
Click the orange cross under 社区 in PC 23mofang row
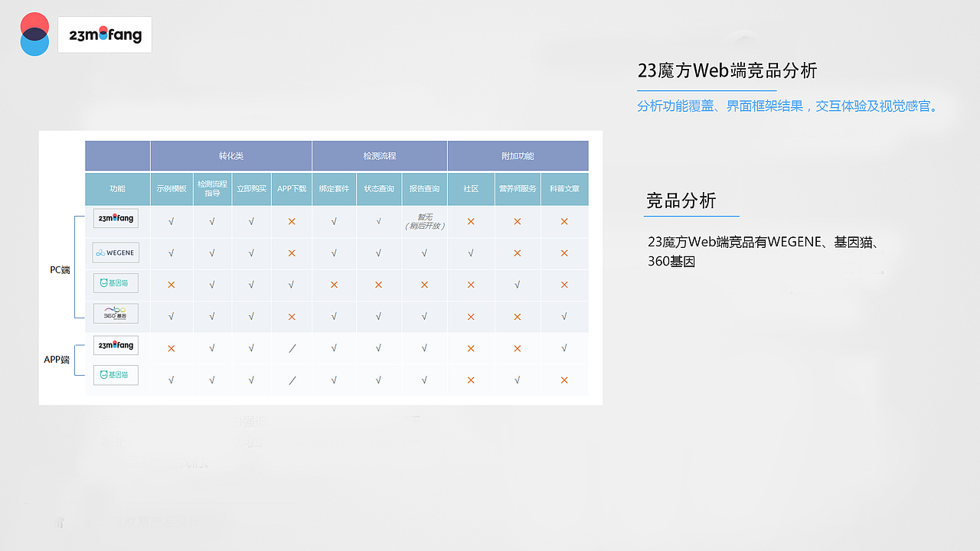(471, 221)
